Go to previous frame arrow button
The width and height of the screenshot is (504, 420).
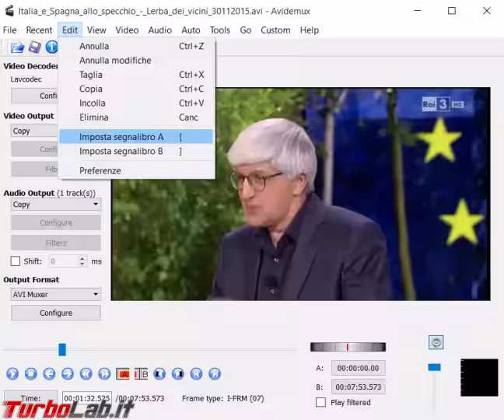point(49,374)
